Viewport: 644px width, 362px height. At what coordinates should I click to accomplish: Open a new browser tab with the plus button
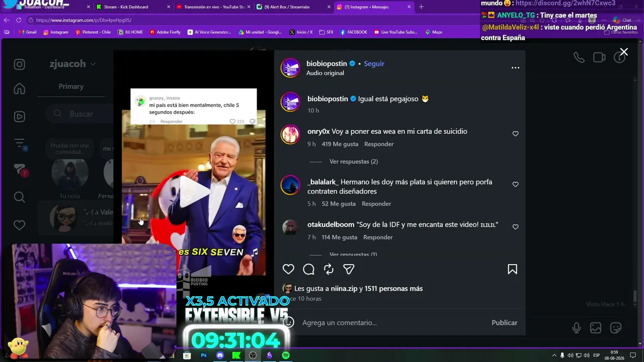pyautogui.click(x=421, y=7)
